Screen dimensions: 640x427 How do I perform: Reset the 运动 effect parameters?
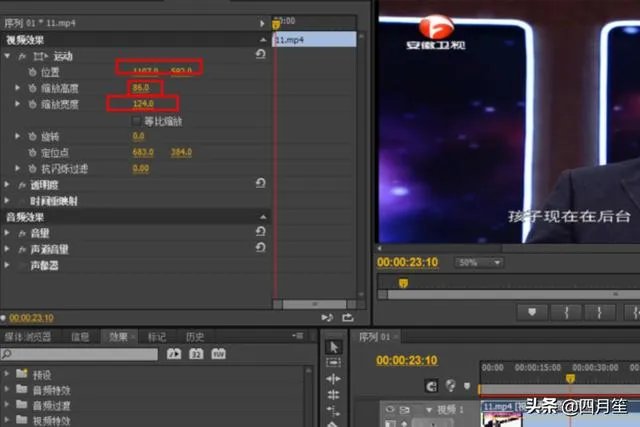[261, 54]
